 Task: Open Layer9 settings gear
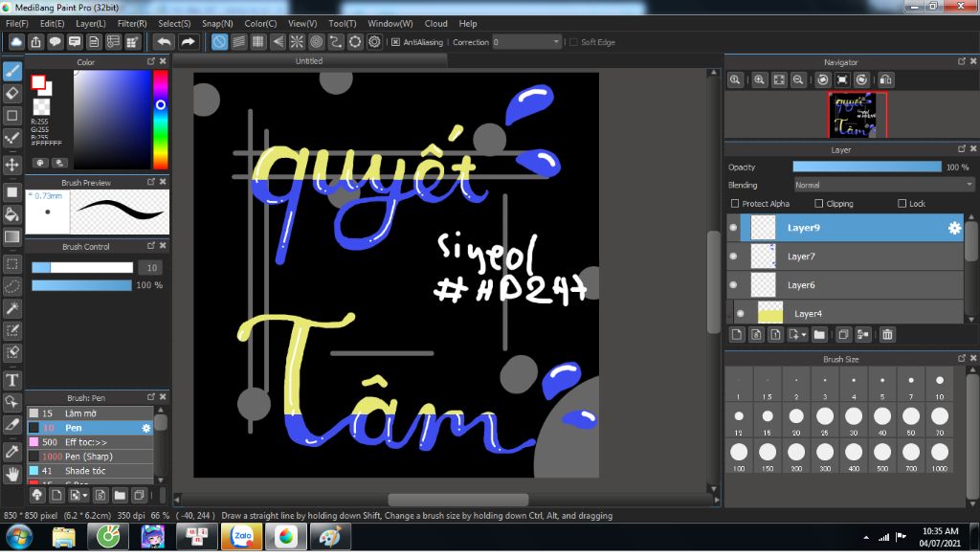pyautogui.click(x=954, y=228)
